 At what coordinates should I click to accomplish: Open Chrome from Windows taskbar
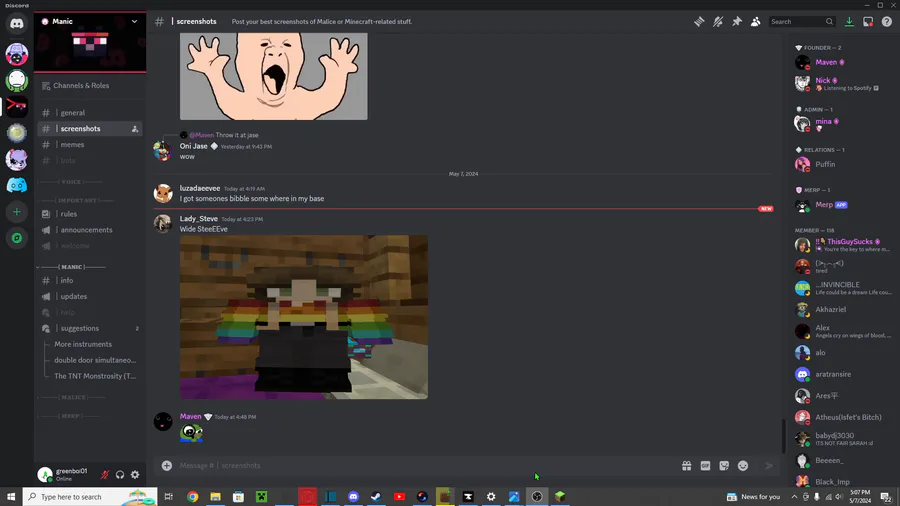coord(192,497)
